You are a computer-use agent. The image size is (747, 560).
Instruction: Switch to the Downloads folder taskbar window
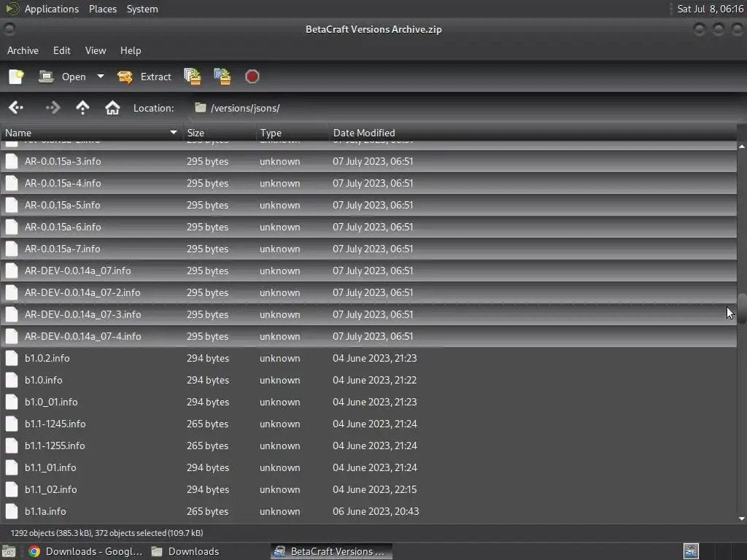[186, 551]
